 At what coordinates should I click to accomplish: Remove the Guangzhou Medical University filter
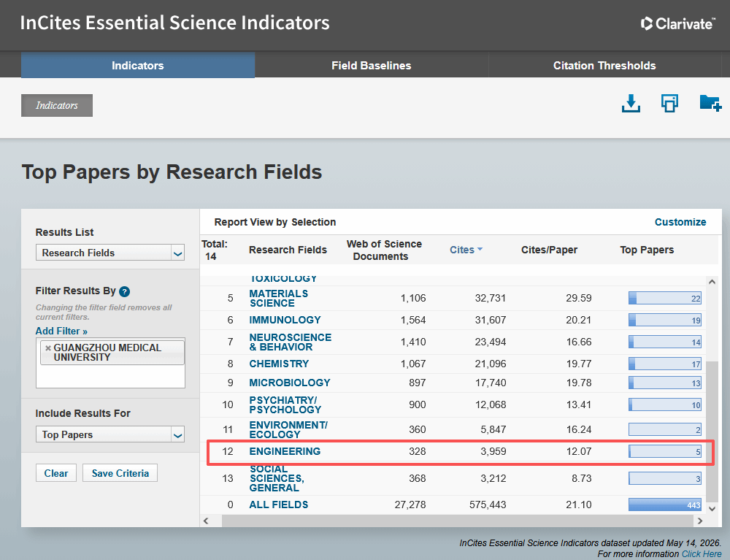click(x=48, y=348)
